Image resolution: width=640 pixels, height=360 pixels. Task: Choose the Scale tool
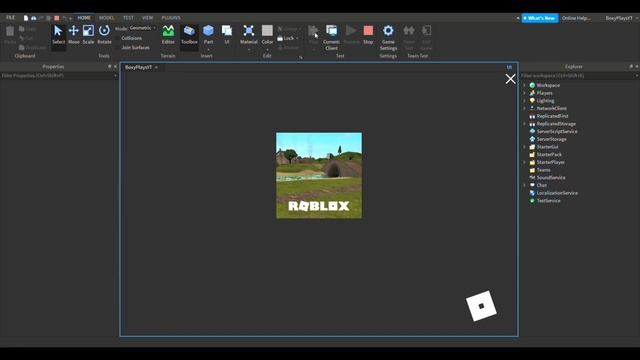[x=88, y=35]
